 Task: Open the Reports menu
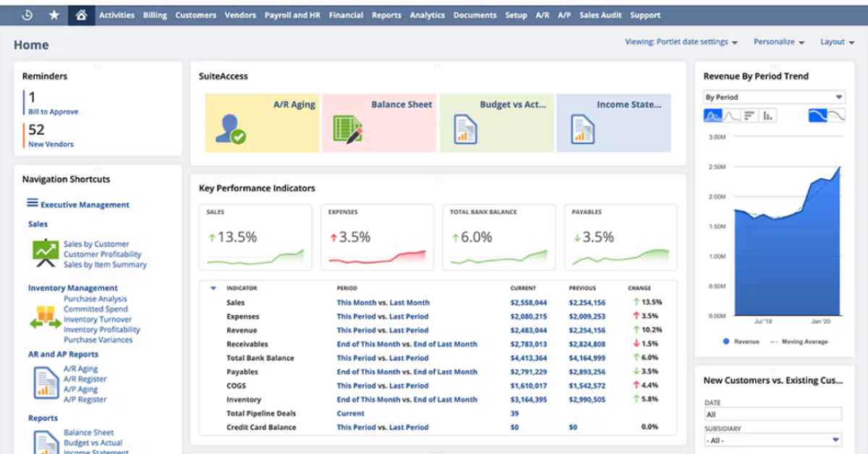[x=386, y=14]
